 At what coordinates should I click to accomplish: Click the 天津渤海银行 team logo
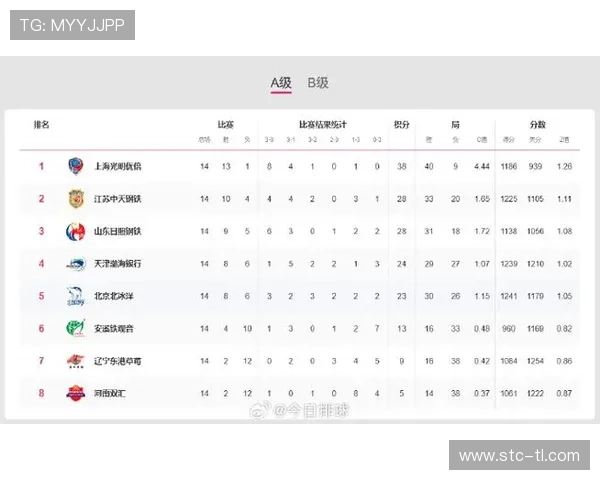pos(76,264)
